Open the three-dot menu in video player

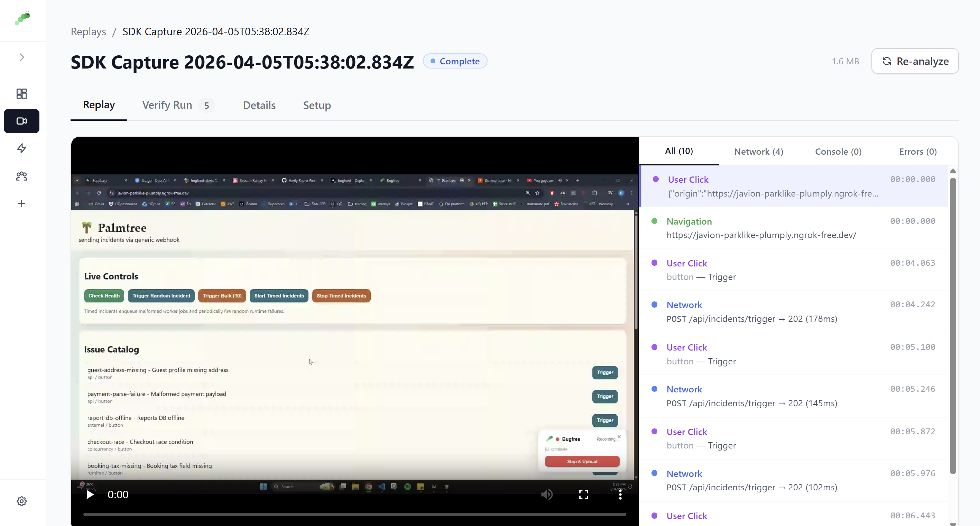[x=620, y=495]
